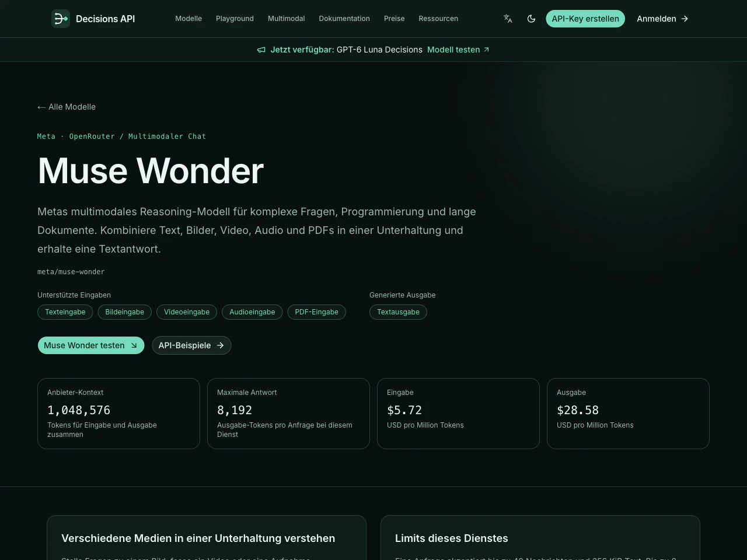Select the Textausgabe output tag
The width and height of the screenshot is (747, 560).
click(398, 312)
